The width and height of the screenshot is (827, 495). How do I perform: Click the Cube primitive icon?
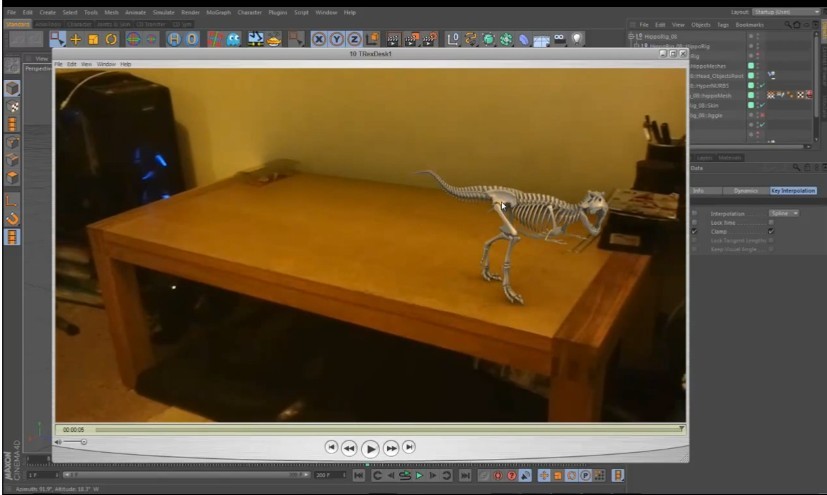click(x=453, y=40)
